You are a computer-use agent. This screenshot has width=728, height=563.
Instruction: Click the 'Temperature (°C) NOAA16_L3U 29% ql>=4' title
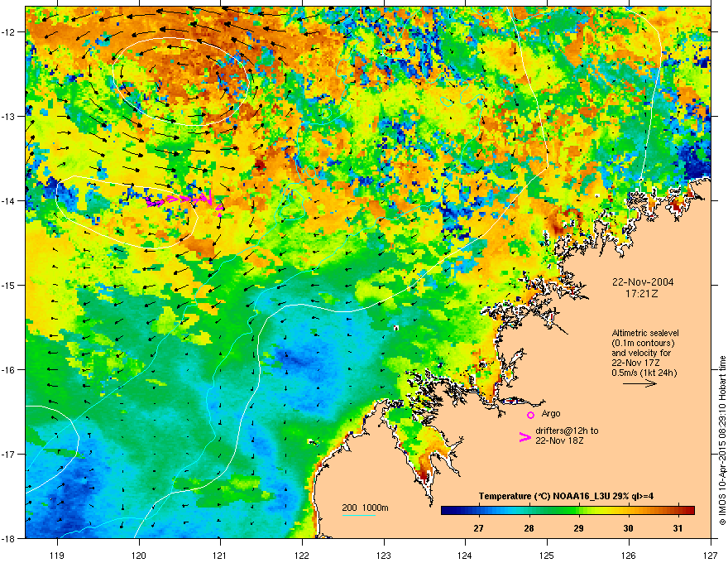pos(567,496)
